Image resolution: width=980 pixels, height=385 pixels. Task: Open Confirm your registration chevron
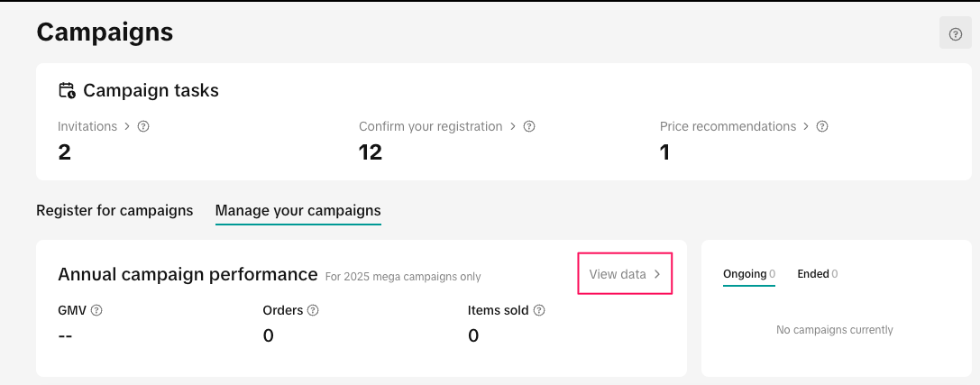tap(513, 126)
